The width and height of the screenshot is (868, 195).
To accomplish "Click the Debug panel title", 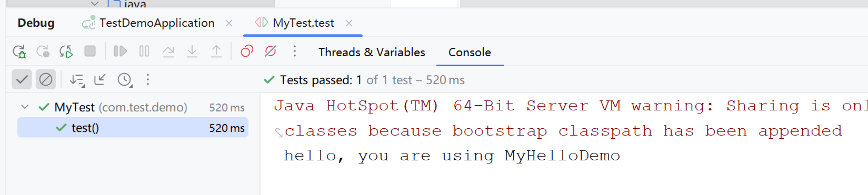I will coord(36,23).
